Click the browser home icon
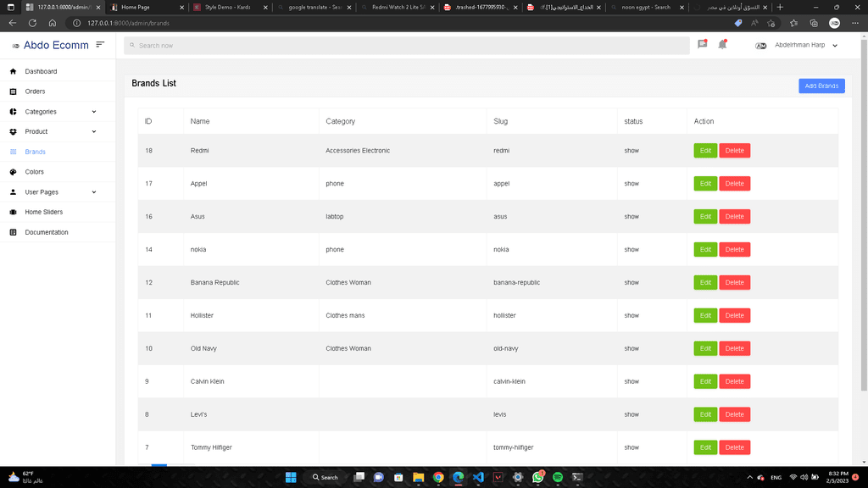This screenshot has height=488, width=868. [x=52, y=23]
